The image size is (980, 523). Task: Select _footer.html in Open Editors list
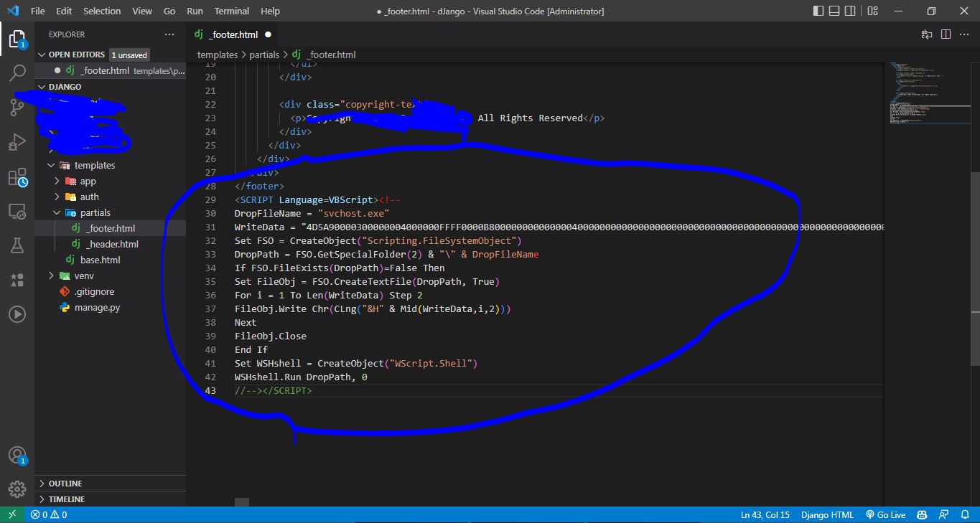pyautogui.click(x=110, y=70)
